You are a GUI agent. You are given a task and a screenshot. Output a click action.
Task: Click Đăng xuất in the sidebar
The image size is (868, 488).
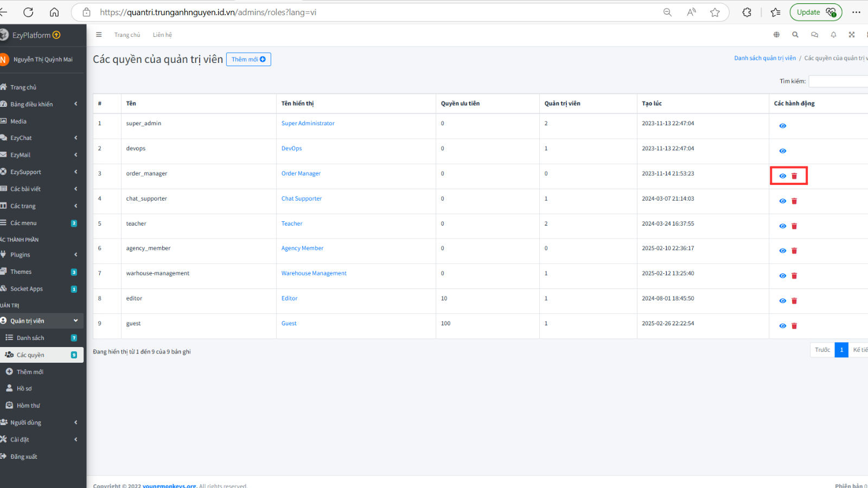click(42, 457)
